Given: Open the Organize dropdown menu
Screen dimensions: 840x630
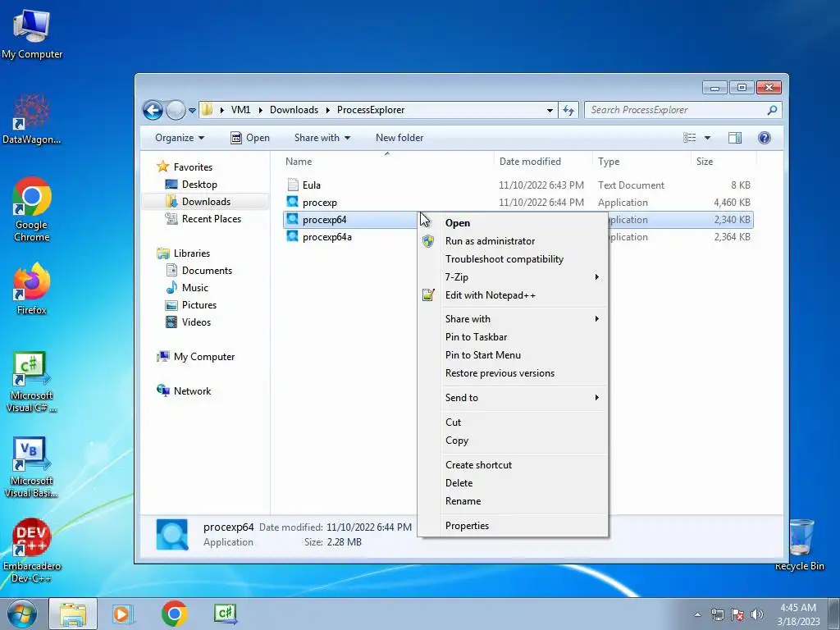Looking at the screenshot, I should click(x=180, y=138).
